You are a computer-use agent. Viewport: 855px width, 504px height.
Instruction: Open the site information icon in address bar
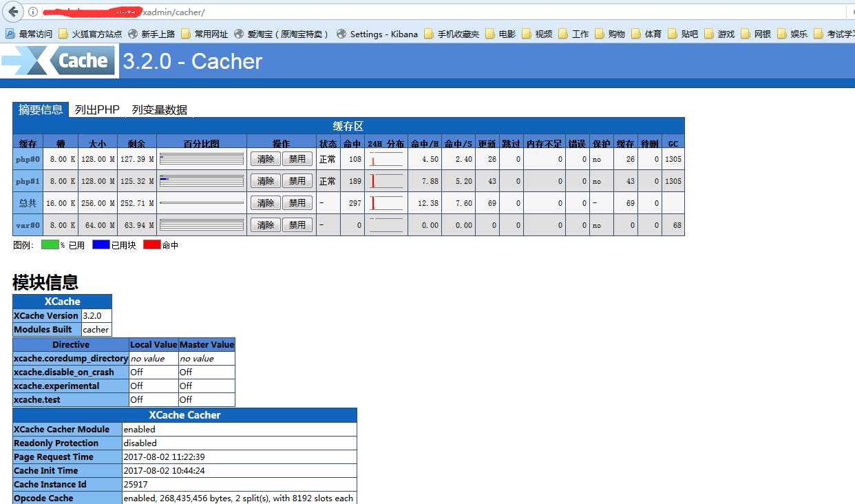(x=32, y=12)
